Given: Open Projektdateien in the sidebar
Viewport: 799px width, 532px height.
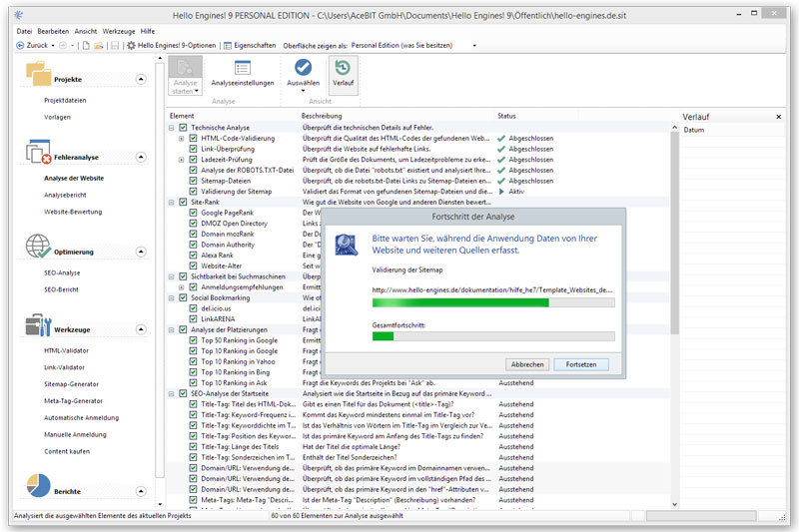Looking at the screenshot, I should coord(65,100).
